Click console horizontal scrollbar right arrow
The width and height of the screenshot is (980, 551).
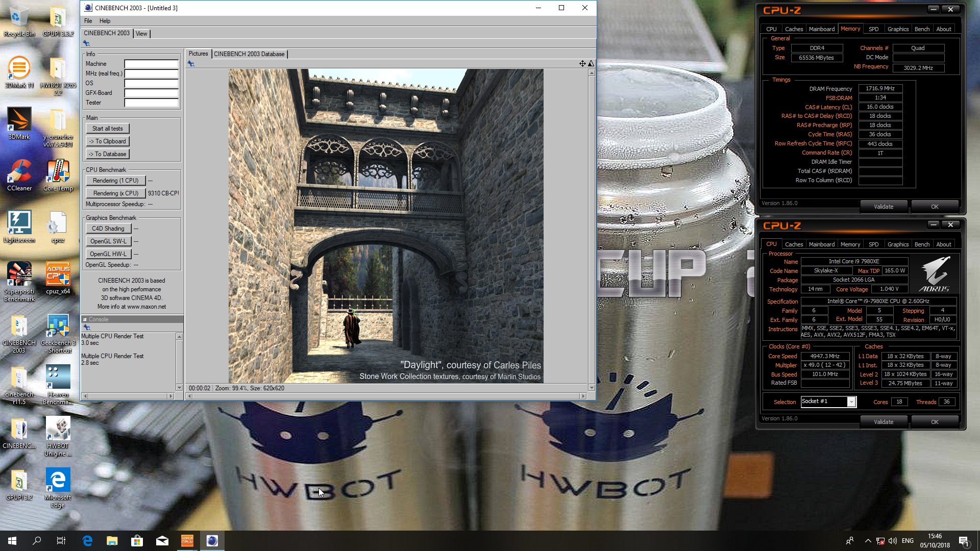171,396
